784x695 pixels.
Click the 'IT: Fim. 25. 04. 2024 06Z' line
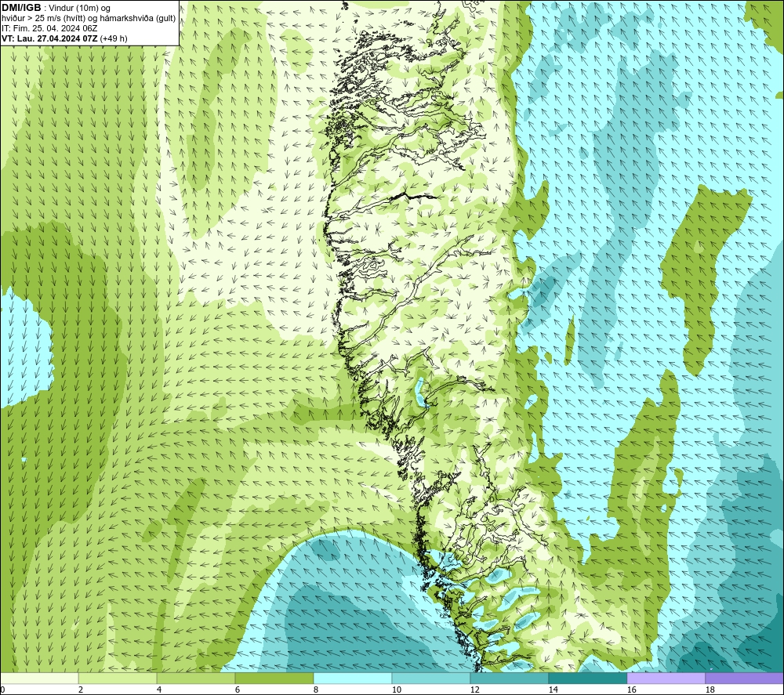coord(49,28)
